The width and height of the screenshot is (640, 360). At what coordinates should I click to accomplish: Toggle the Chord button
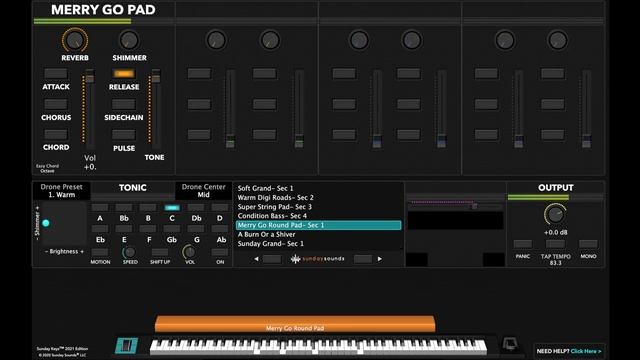[x=56, y=135]
